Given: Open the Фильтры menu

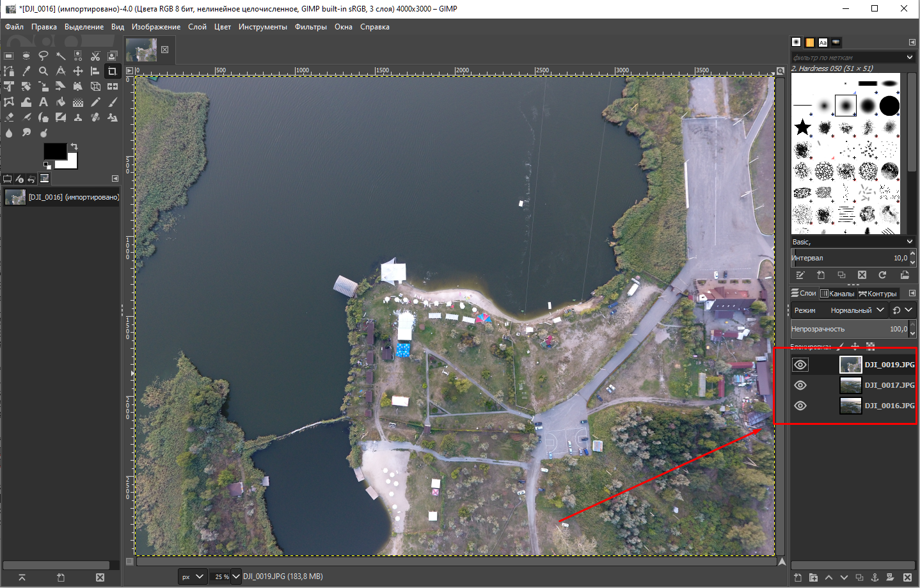Looking at the screenshot, I should (x=310, y=27).
